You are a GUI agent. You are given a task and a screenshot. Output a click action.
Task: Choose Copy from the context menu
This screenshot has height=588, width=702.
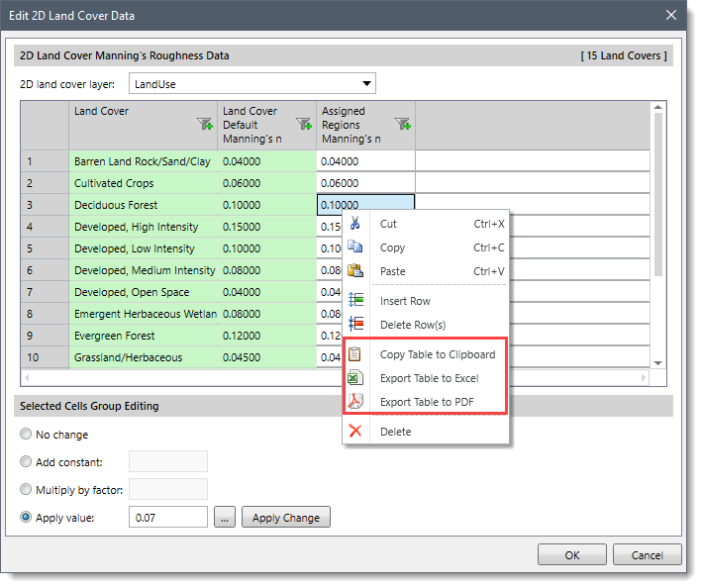pos(426,247)
